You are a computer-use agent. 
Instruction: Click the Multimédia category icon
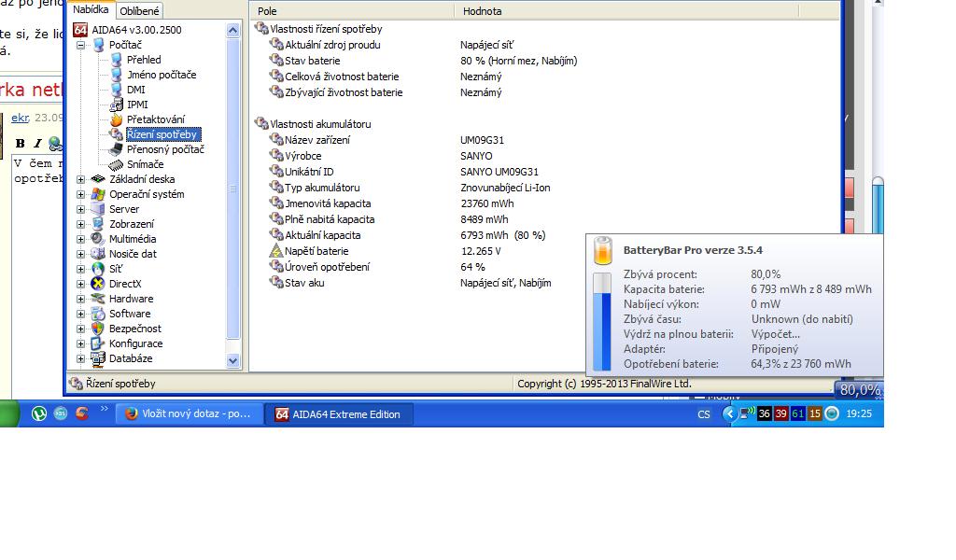(x=98, y=239)
